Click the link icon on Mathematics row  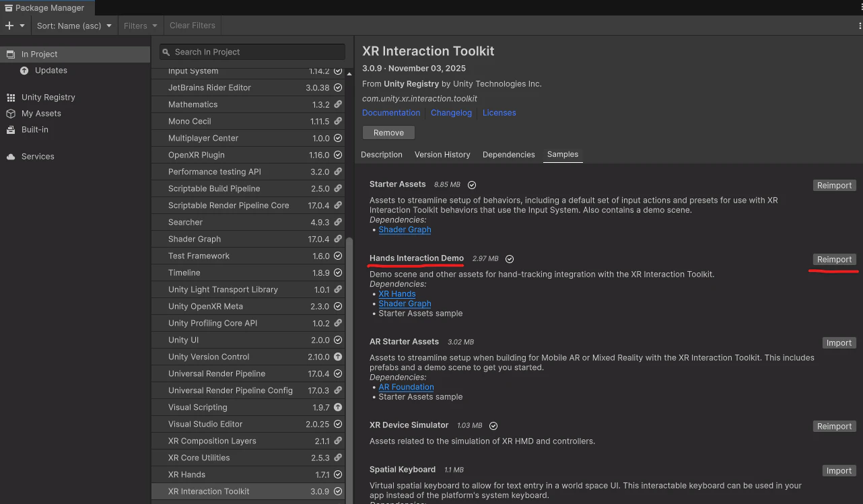tap(338, 104)
